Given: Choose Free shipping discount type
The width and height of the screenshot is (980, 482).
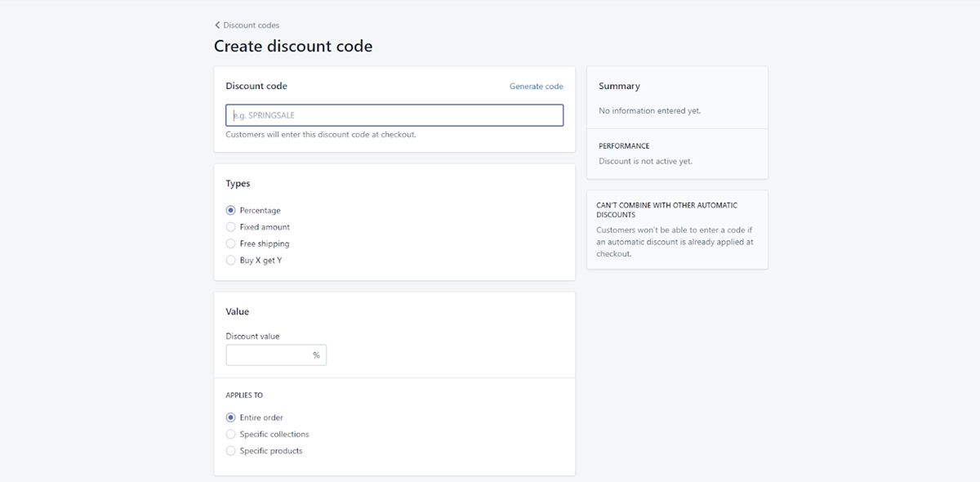Looking at the screenshot, I should coord(258,243).
